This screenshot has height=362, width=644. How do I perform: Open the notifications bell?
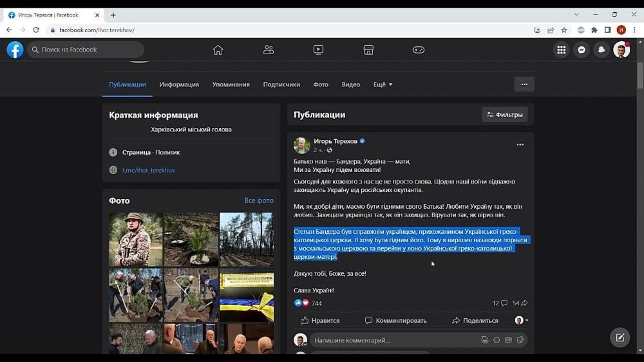[601, 50]
